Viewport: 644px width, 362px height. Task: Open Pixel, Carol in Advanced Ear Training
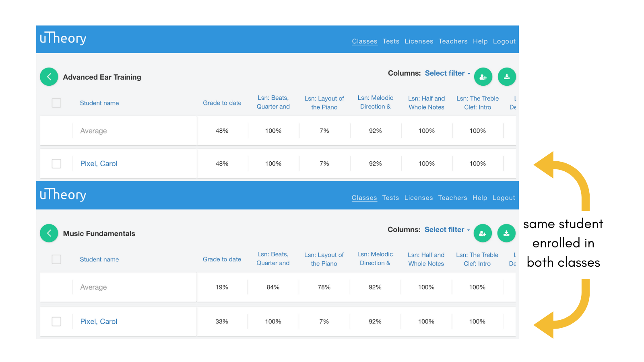[x=99, y=164]
